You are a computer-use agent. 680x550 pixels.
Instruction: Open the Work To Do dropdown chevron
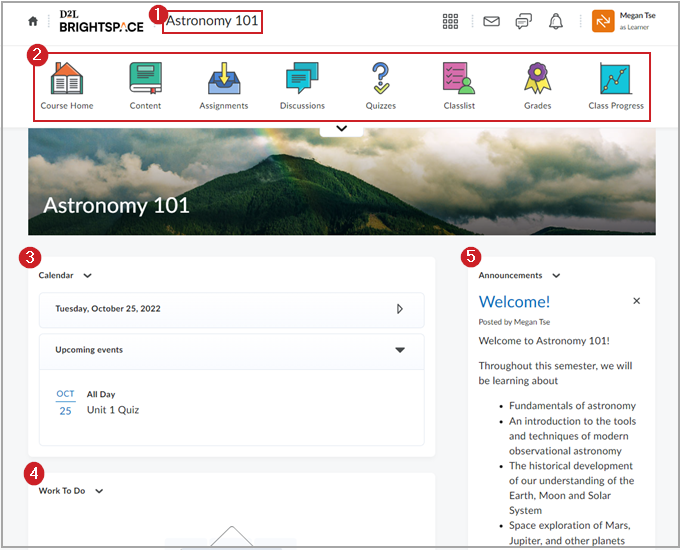coord(99,491)
